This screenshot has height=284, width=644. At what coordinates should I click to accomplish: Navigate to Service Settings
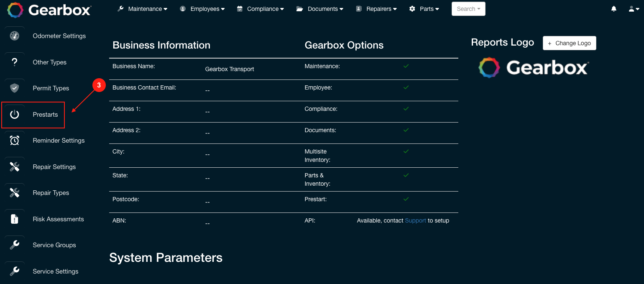coord(56,271)
